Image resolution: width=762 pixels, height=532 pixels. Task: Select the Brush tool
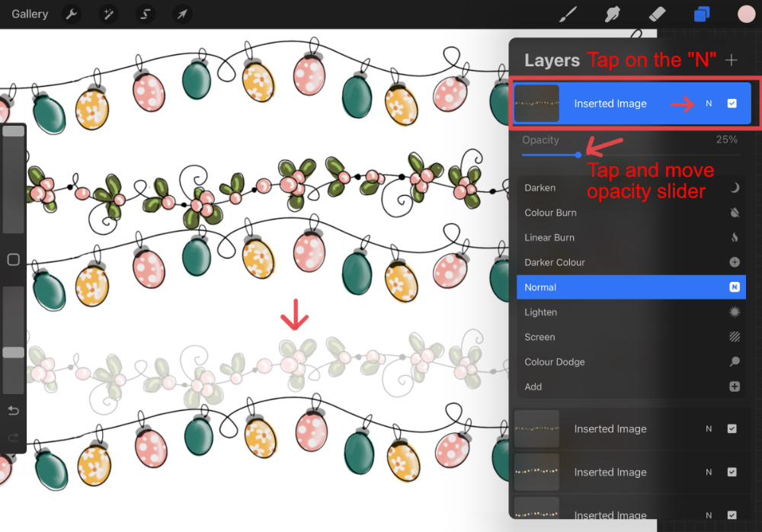click(568, 13)
